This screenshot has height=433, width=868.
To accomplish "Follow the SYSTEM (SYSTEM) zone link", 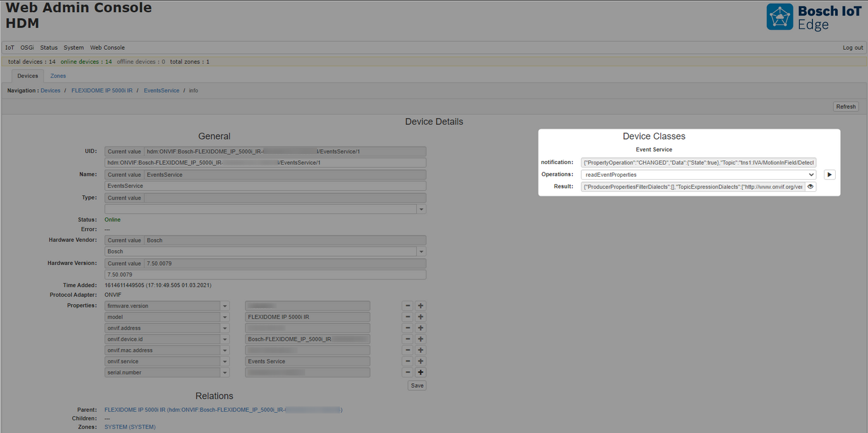I will pyautogui.click(x=130, y=427).
